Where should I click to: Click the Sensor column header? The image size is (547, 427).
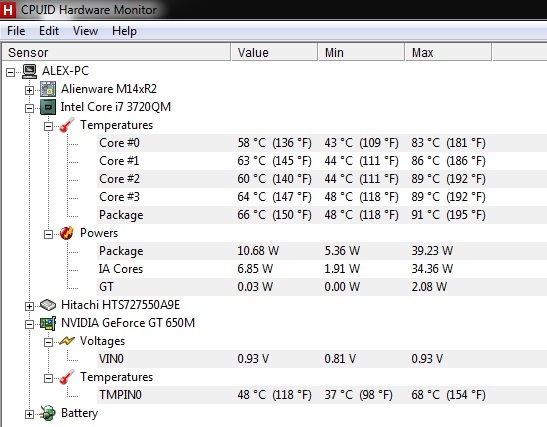click(x=116, y=53)
